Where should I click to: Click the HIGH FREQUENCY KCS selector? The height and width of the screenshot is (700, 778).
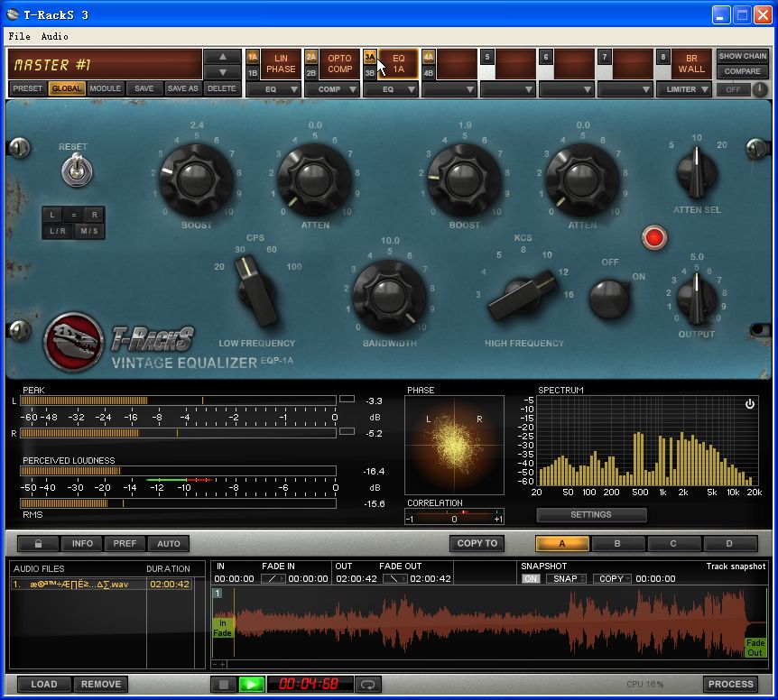pos(521,293)
